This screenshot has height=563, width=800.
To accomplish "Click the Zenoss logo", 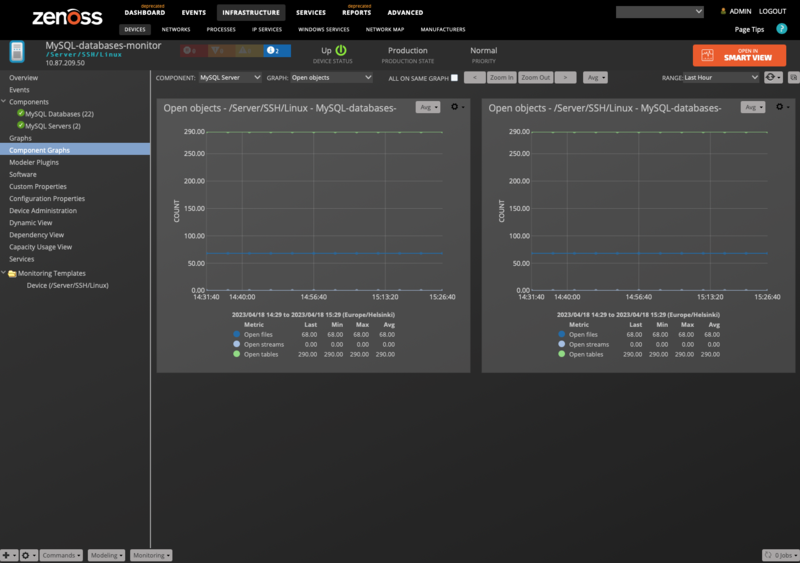I will point(67,17).
